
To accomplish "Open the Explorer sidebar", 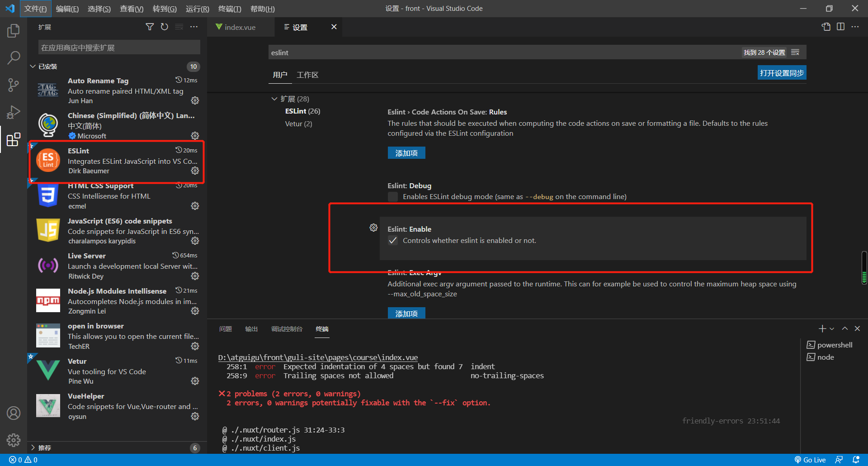I will point(13,31).
